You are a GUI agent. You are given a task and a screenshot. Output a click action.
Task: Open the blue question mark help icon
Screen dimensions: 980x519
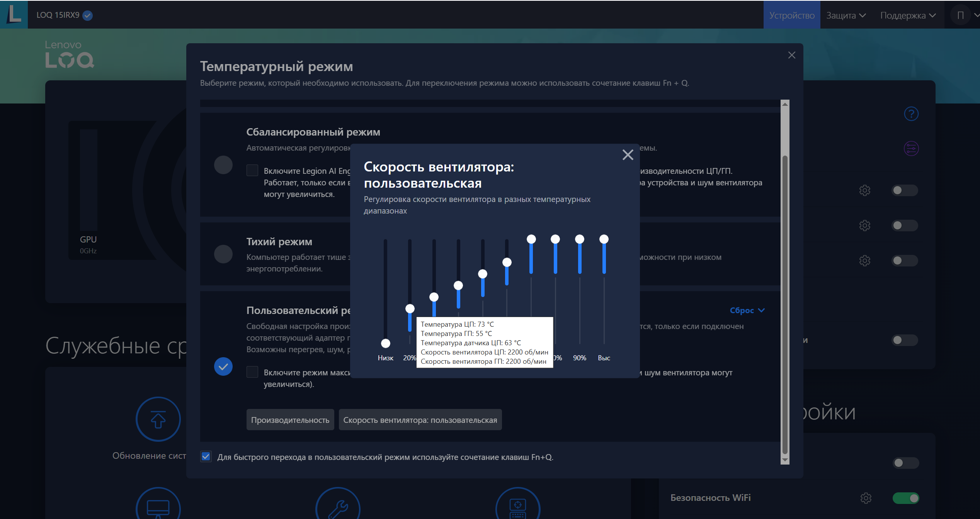pyautogui.click(x=911, y=114)
